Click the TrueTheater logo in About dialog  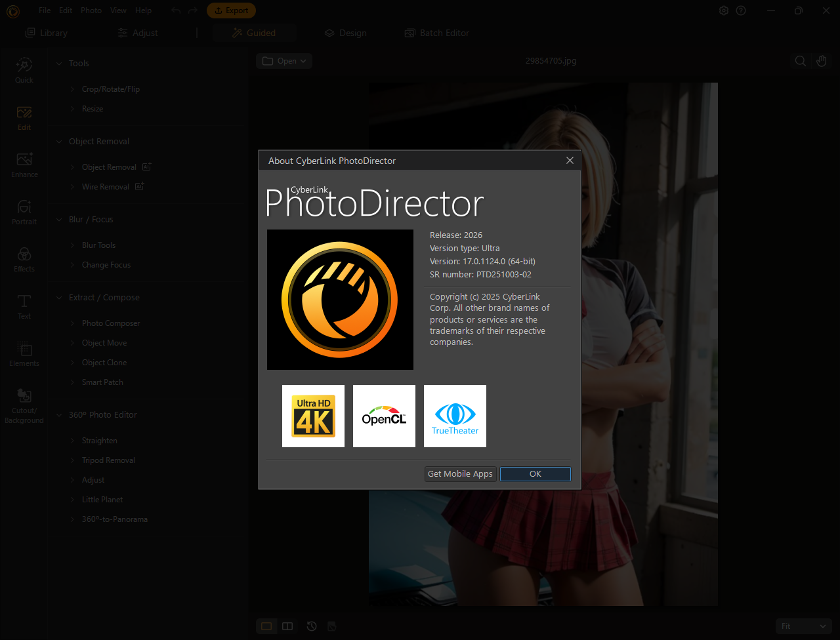455,416
